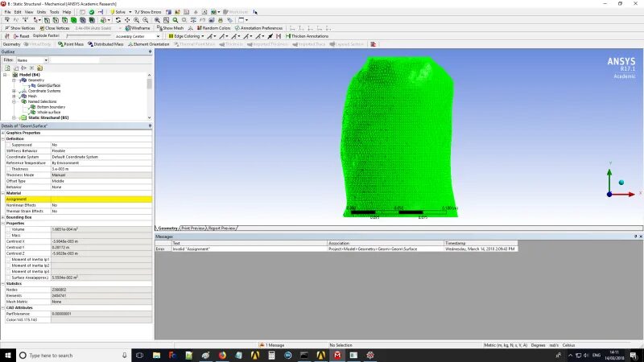Open the File menu
644x362 pixels.
coord(7,12)
